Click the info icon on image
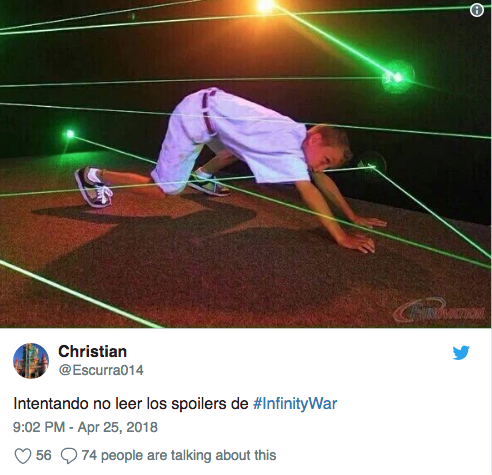This screenshot has height=475, width=492. click(477, 10)
